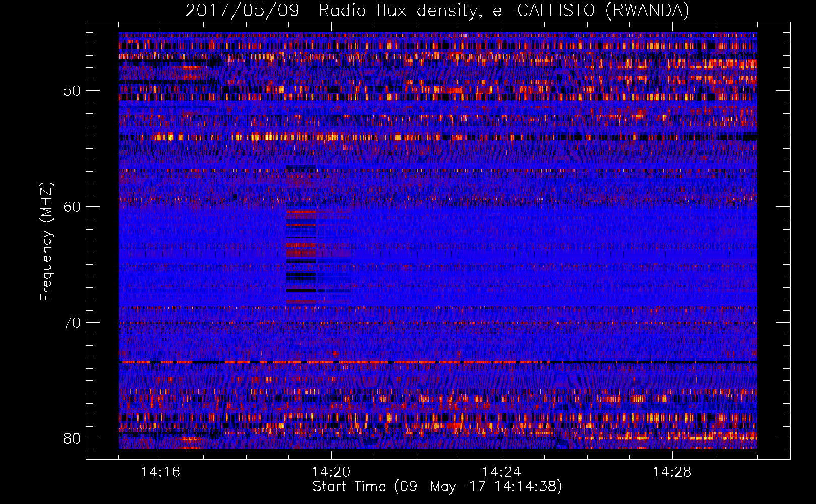
Task: Click the 60 frequency tick label
Action: coord(72,207)
